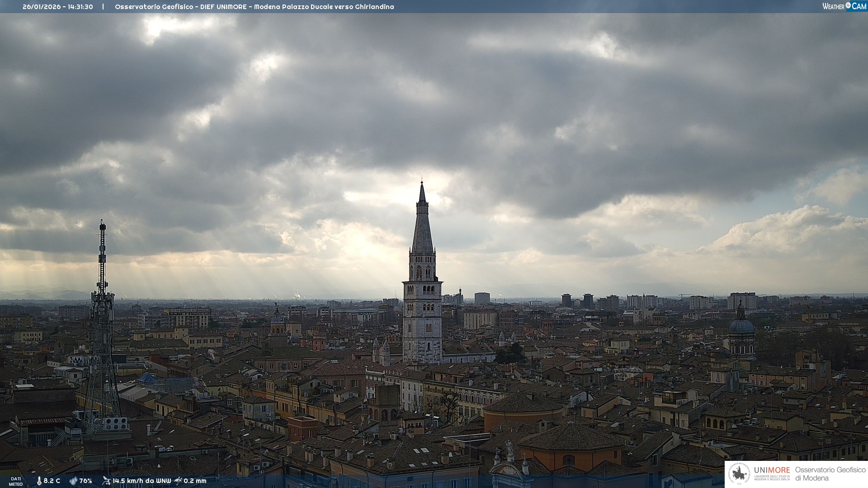Click the 0.2 mm rainfall value
This screenshot has height=488, width=868.
point(195,481)
